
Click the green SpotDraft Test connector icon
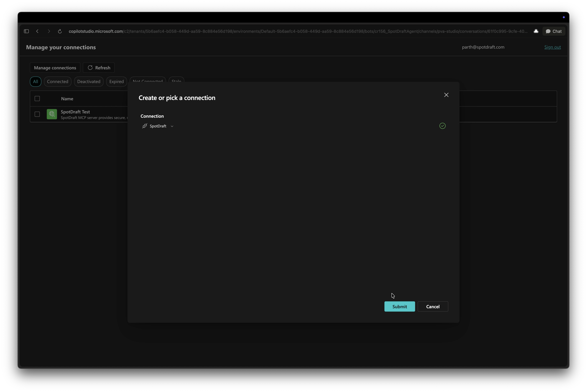pyautogui.click(x=52, y=114)
